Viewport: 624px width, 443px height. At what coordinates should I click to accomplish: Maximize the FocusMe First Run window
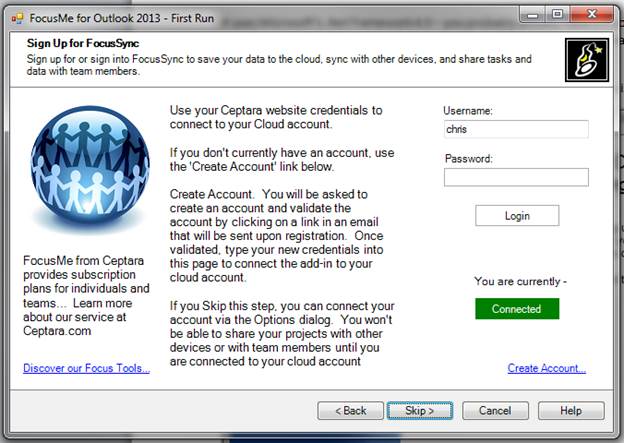pos(557,15)
